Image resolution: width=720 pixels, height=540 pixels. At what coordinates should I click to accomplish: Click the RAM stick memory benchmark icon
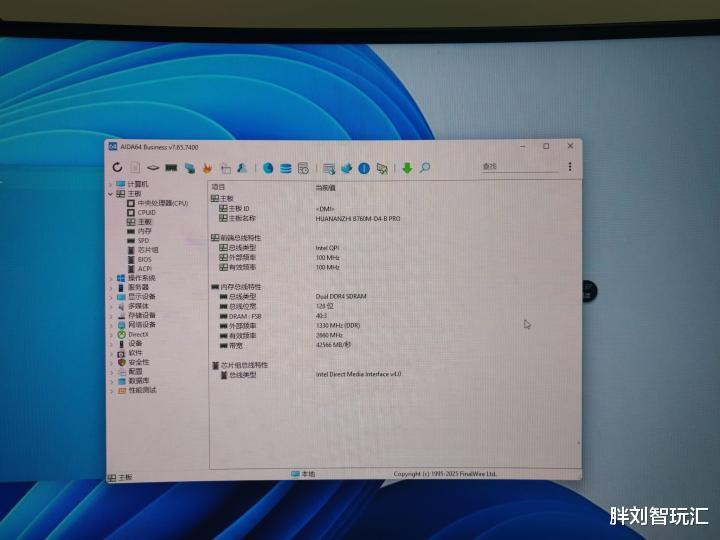[171, 168]
